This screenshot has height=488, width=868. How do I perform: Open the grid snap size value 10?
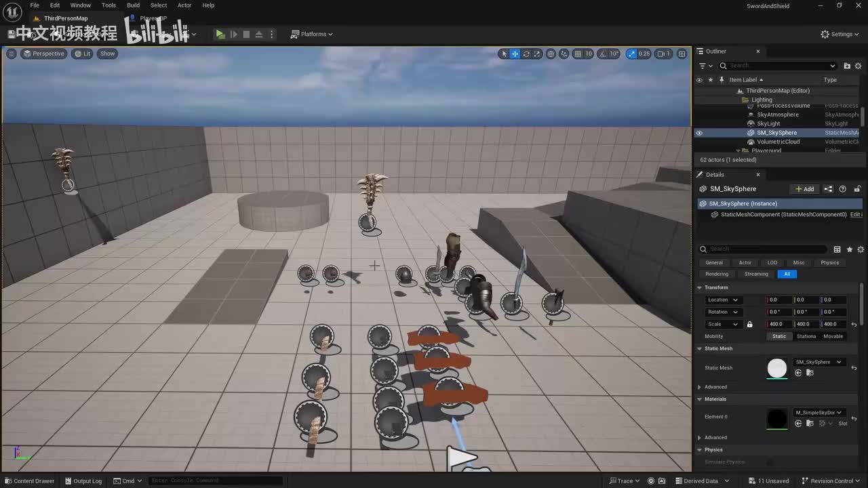pyautogui.click(x=589, y=54)
